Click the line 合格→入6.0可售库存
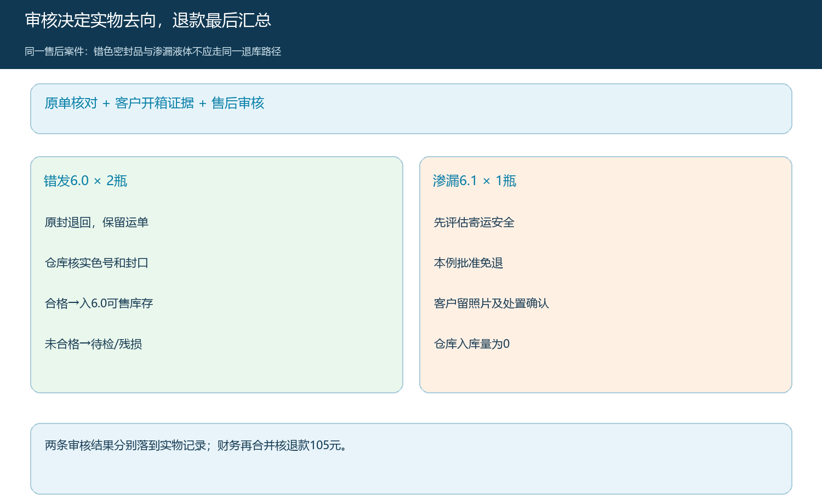822x504 pixels. pyautogui.click(x=99, y=303)
